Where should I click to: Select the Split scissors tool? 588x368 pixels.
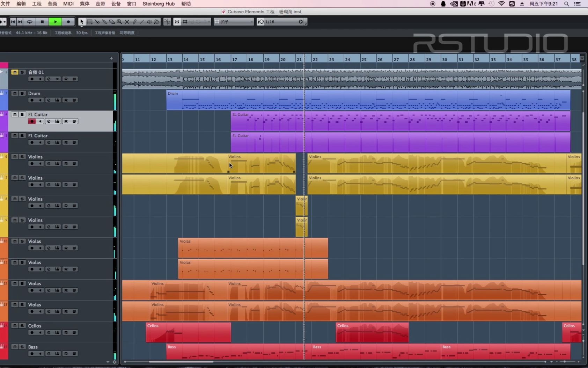97,22
